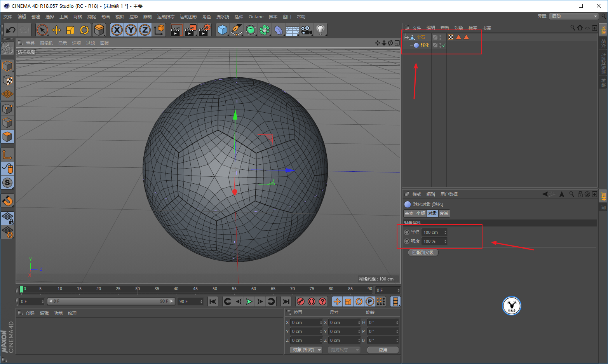Click the 球化 deformer enable checkmark
The image size is (608, 364).
pos(444,45)
